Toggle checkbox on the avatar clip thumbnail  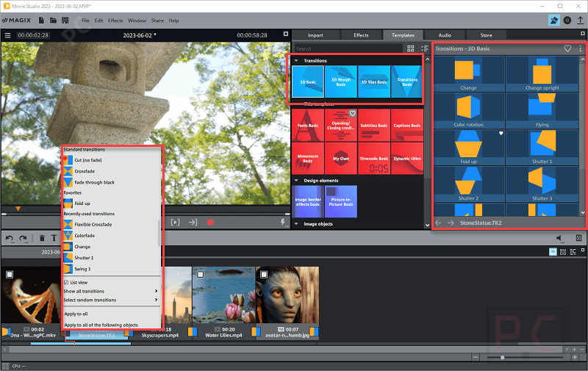(x=264, y=275)
